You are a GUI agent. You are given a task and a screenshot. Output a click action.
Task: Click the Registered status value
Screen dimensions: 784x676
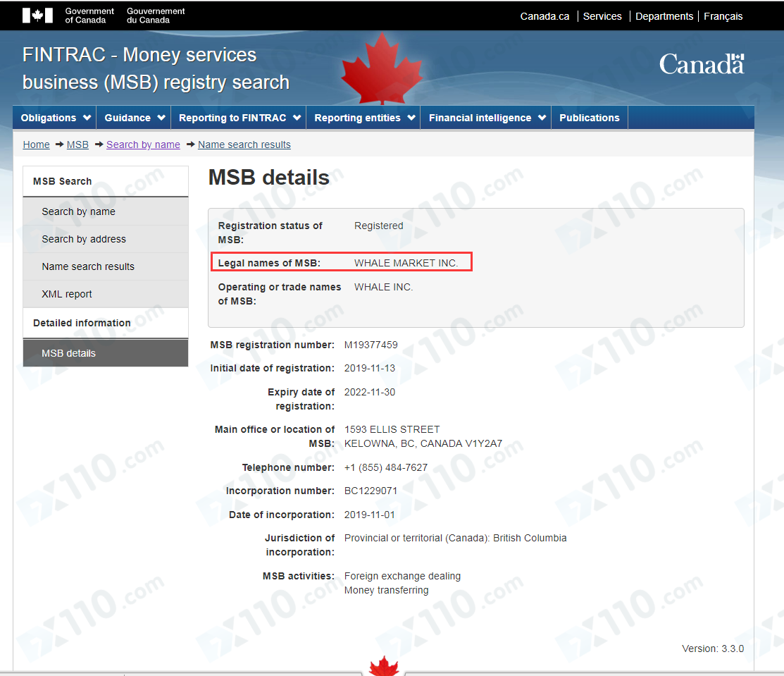click(x=378, y=226)
